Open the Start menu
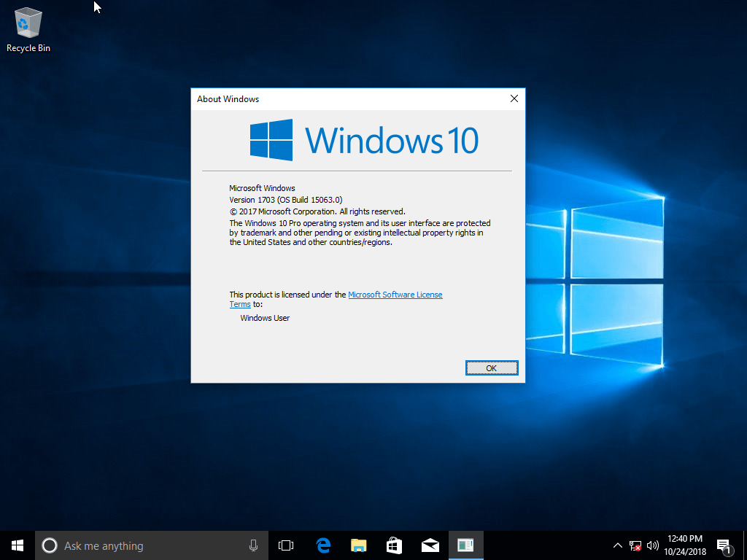 coord(18,545)
